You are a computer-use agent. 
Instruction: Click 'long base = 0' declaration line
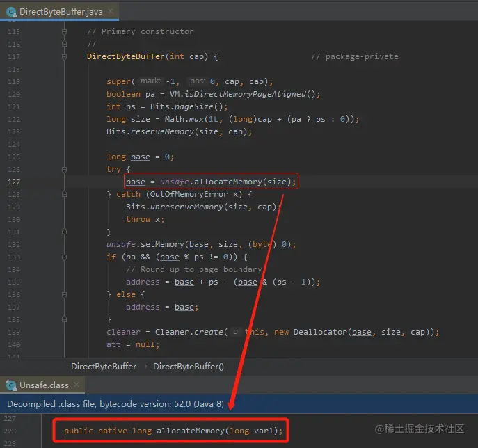point(141,157)
